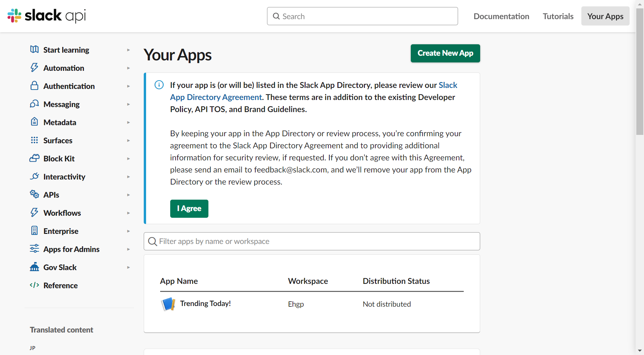Click the APIs gears icon

tap(34, 194)
